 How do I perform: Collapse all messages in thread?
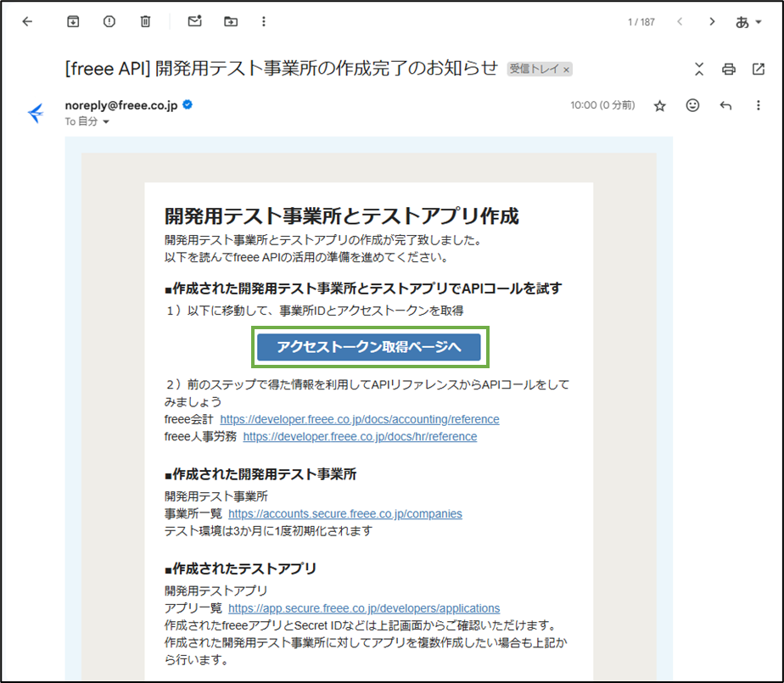[x=699, y=69]
